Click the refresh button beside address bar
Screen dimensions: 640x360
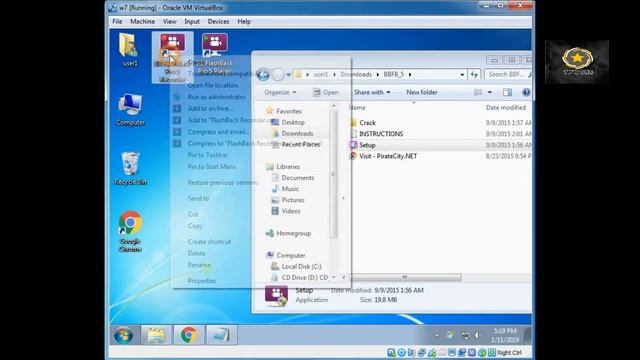click(474, 75)
